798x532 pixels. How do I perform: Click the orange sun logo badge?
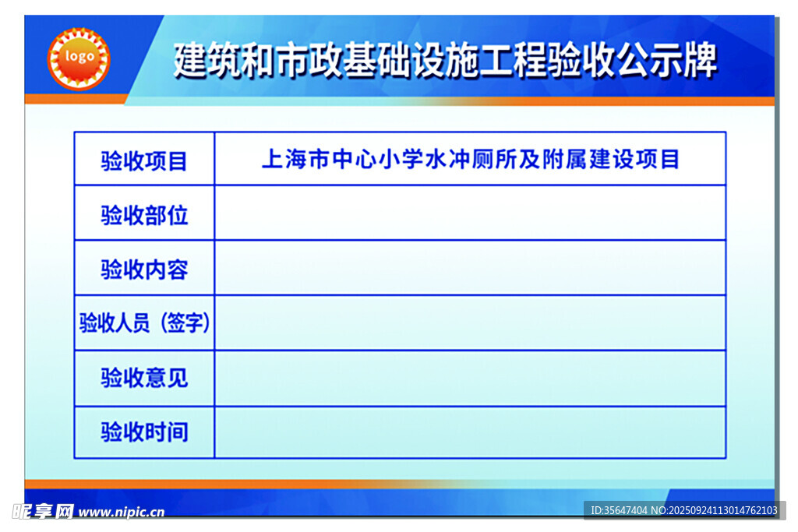(x=79, y=58)
